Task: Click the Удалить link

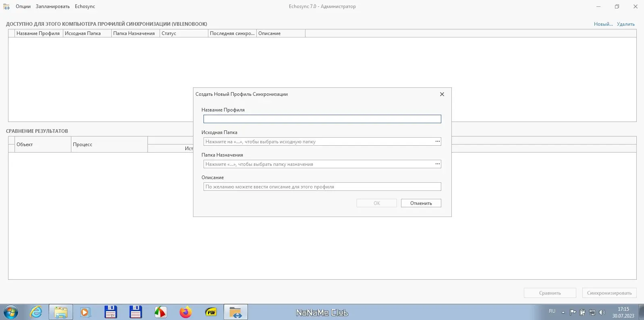Action: 626,24
